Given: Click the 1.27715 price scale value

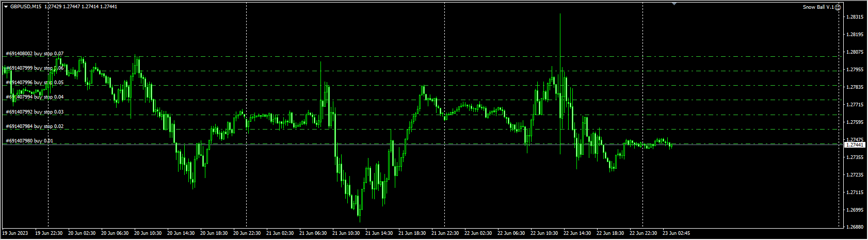Looking at the screenshot, I should (x=855, y=105).
